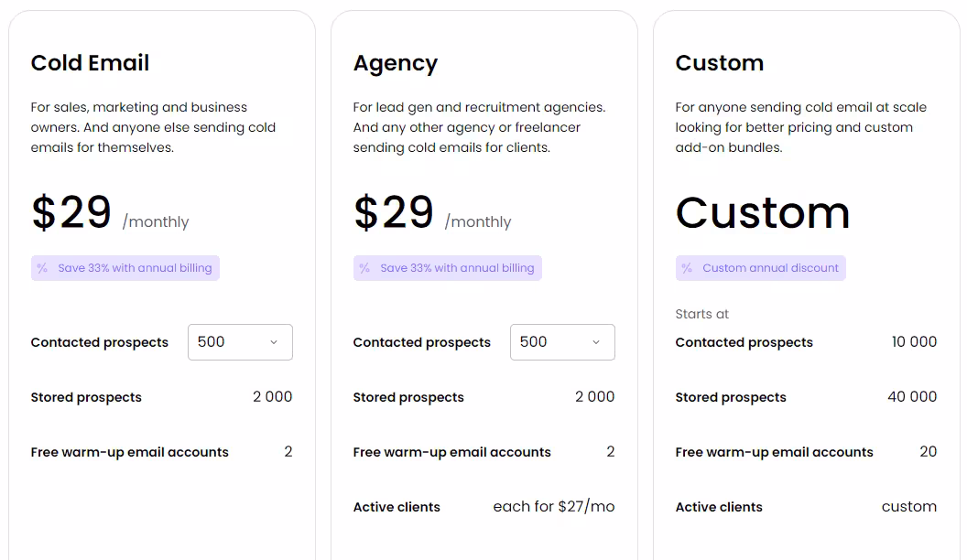
Task: Click the Agency $29 price
Action: click(x=394, y=212)
